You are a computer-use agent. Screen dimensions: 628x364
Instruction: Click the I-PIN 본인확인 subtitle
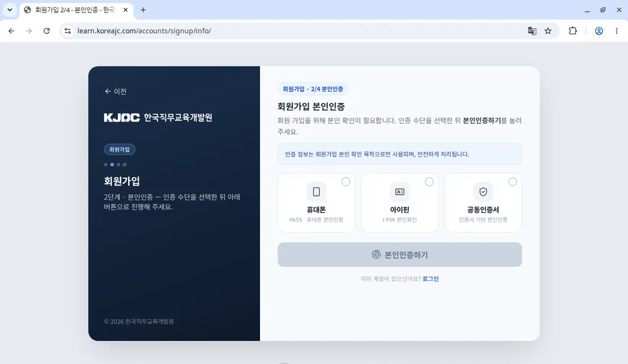click(x=399, y=220)
